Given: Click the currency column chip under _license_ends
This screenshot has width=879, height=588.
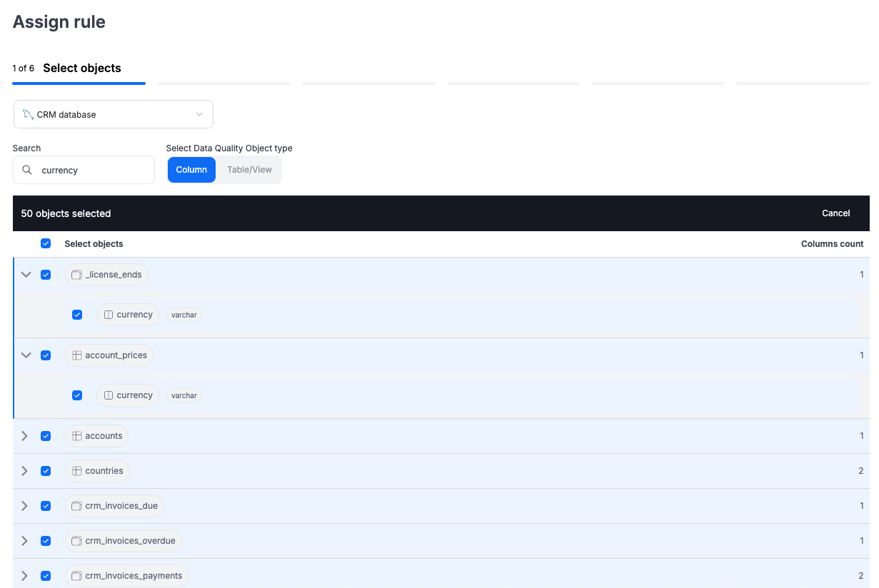Looking at the screenshot, I should click(x=128, y=315).
